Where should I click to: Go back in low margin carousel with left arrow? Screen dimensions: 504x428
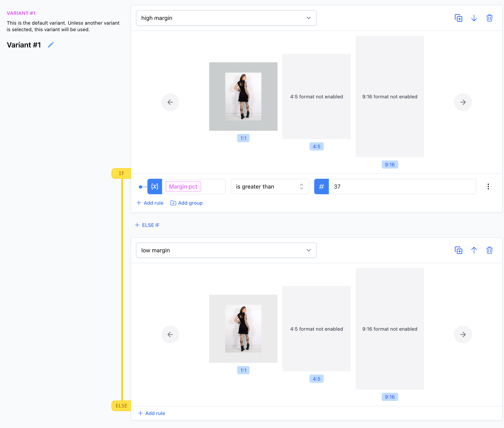click(170, 334)
